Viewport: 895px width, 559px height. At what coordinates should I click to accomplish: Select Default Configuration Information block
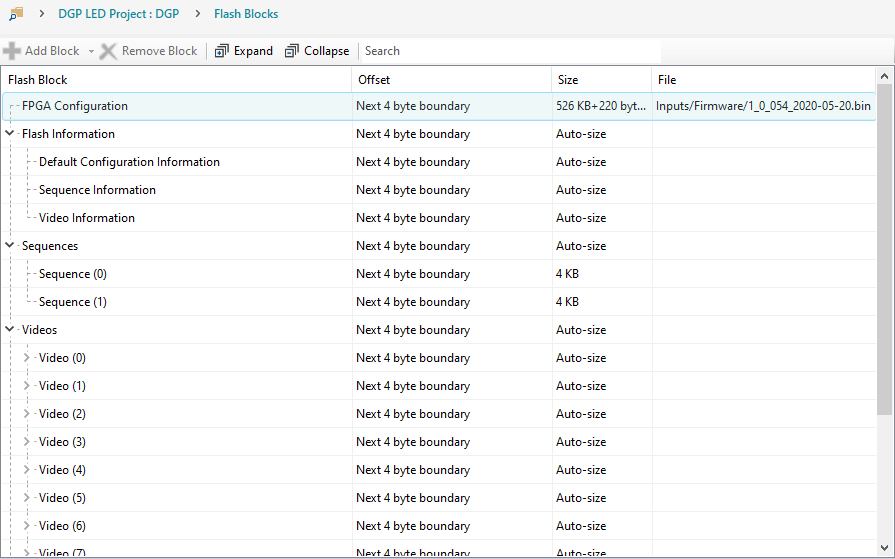tap(129, 162)
